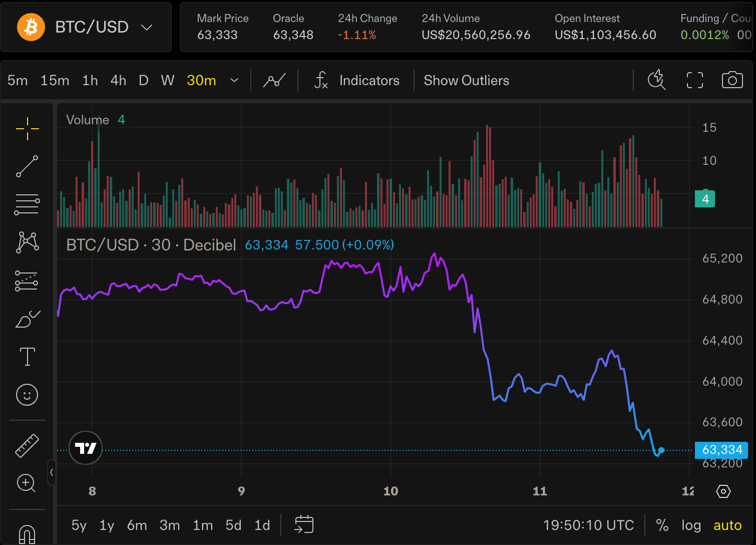Open the Fibonacci retracement tool

pyautogui.click(x=27, y=204)
